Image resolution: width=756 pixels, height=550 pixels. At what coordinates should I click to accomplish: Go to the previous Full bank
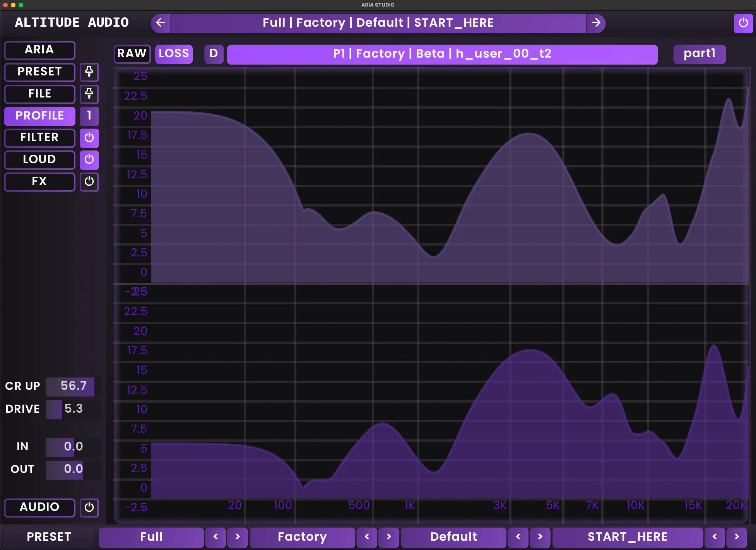click(216, 537)
